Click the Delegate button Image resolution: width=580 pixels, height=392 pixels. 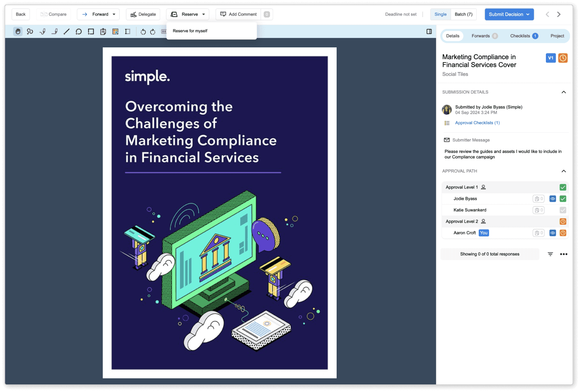pos(143,14)
